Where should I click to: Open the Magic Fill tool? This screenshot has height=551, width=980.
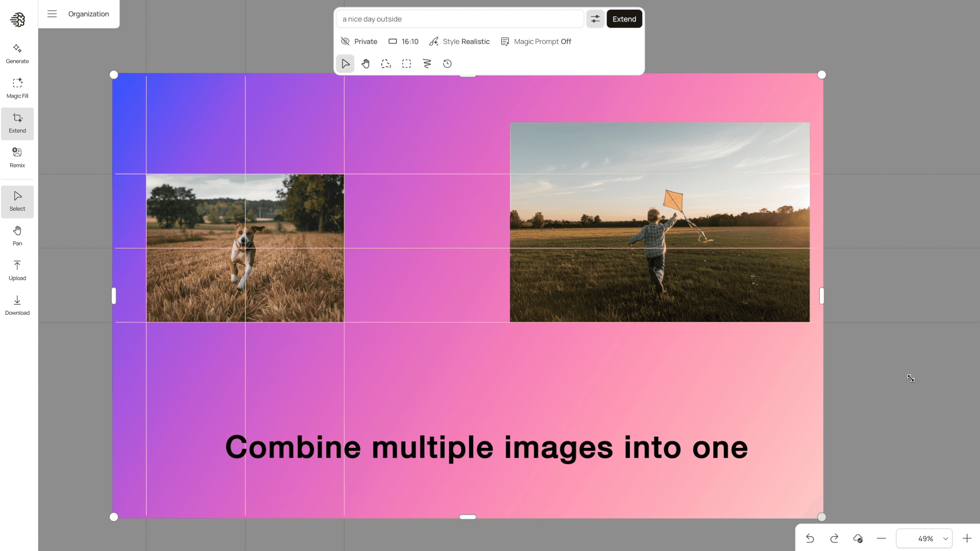[17, 87]
